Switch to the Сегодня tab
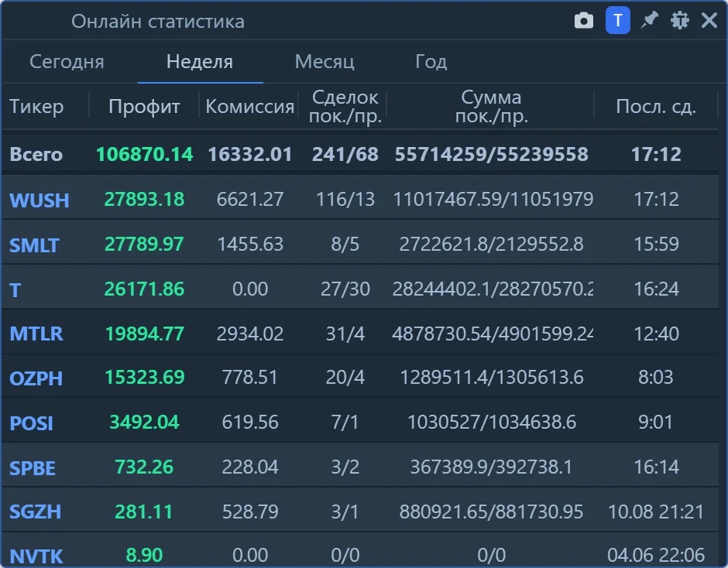 pos(67,62)
